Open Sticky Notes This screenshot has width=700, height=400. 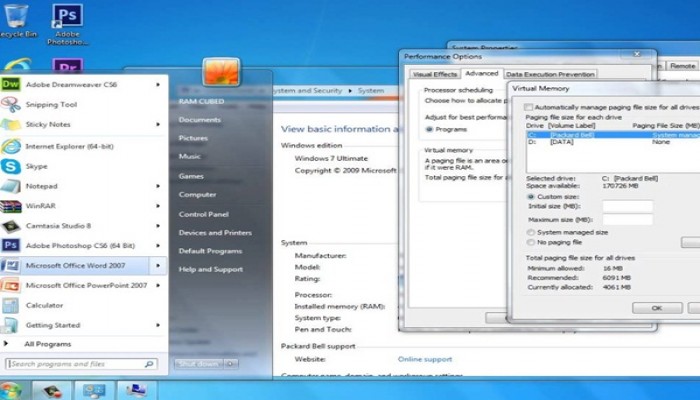50,125
